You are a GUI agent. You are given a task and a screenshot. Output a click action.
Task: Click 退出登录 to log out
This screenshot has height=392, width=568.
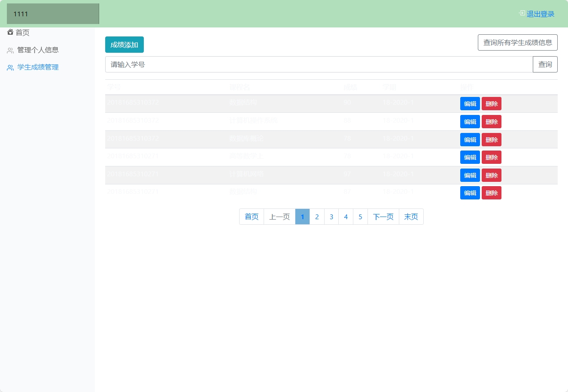point(540,14)
